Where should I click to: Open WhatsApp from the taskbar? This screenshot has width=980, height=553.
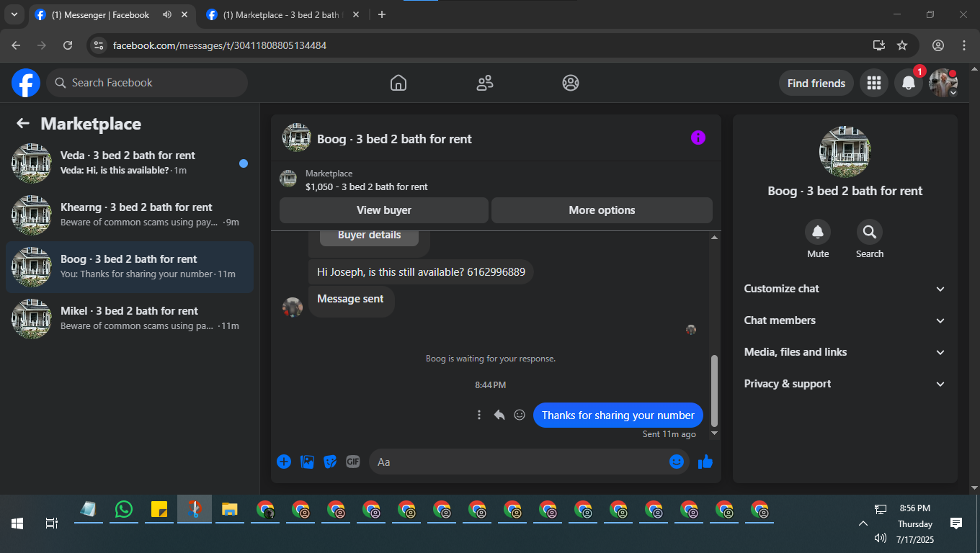124,510
